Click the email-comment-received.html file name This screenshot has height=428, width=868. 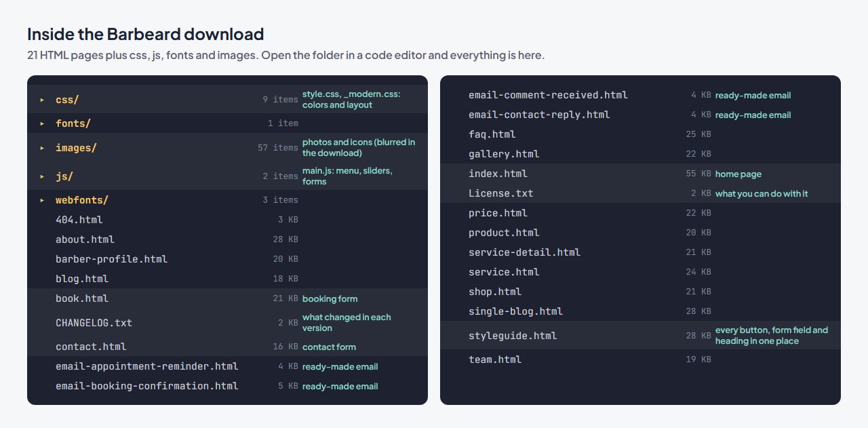[x=548, y=95]
